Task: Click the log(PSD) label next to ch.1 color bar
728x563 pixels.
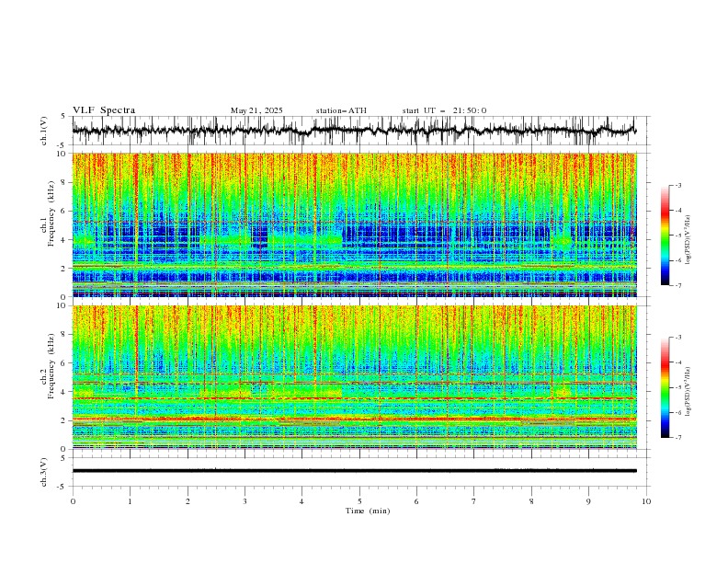Action: coord(688,240)
